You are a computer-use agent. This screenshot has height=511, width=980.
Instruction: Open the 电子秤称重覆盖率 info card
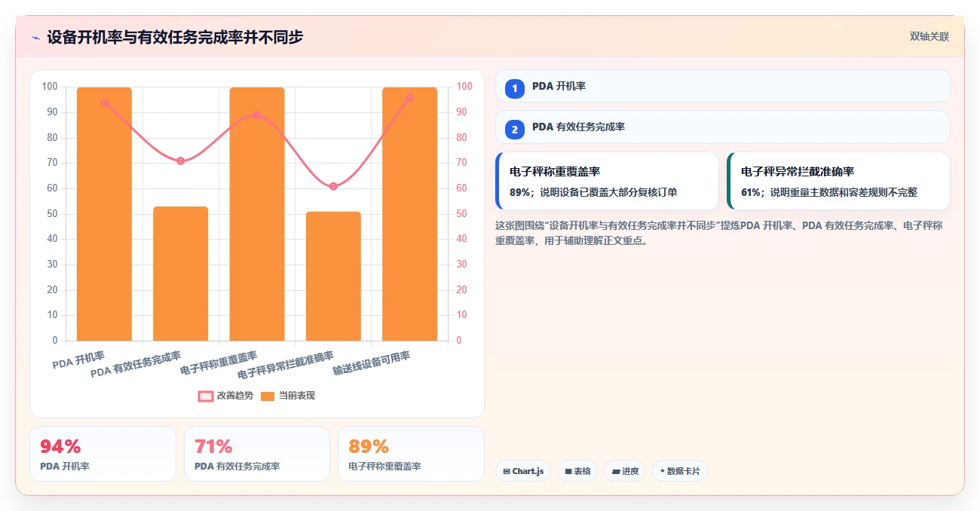coord(607,181)
